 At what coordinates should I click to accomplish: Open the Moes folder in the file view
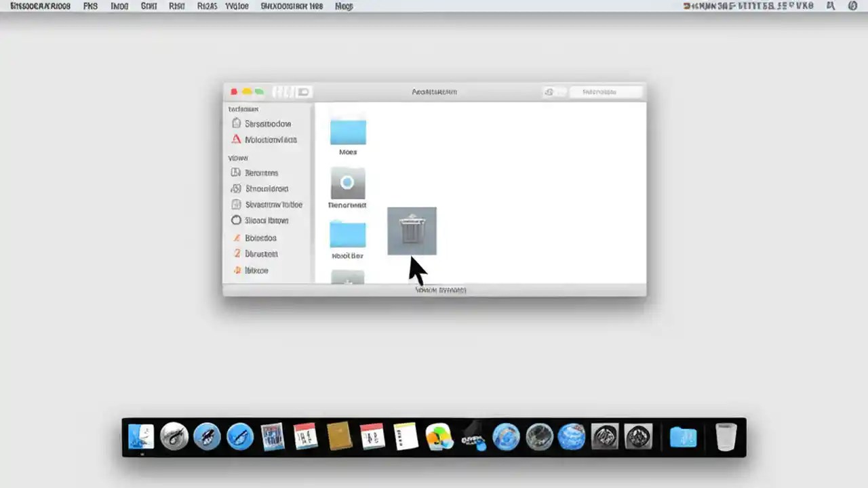click(x=348, y=132)
